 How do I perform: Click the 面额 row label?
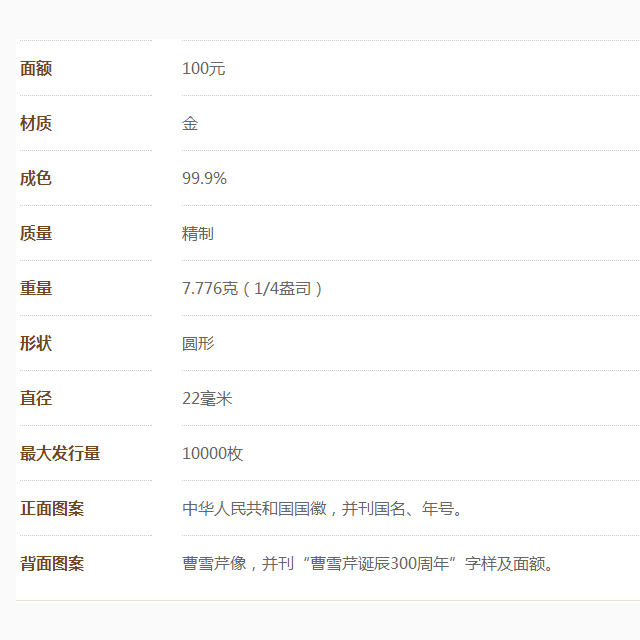[x=36, y=69]
